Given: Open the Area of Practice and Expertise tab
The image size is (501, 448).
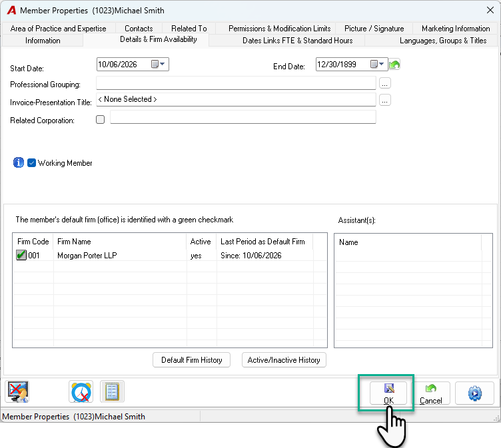Looking at the screenshot, I should click(58, 29).
